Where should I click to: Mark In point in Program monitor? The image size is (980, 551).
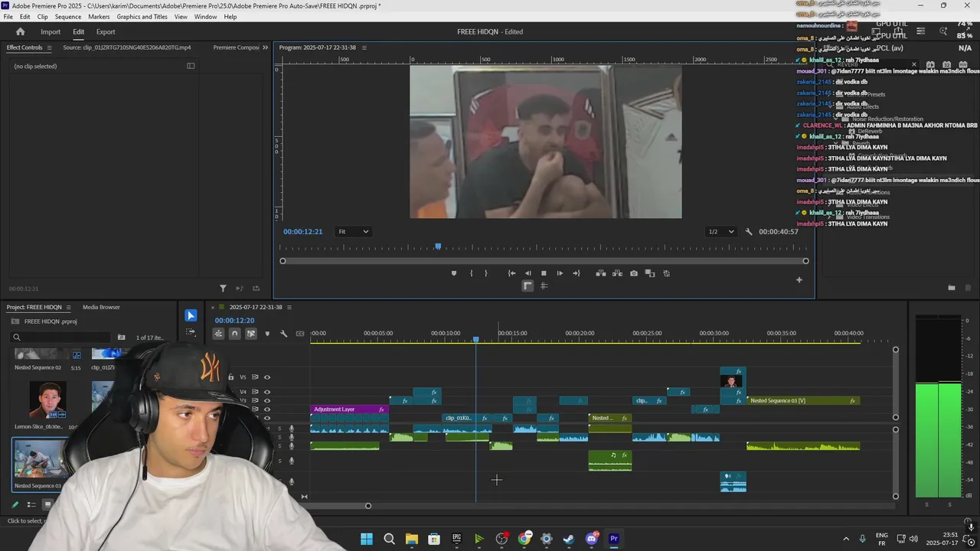pos(471,273)
